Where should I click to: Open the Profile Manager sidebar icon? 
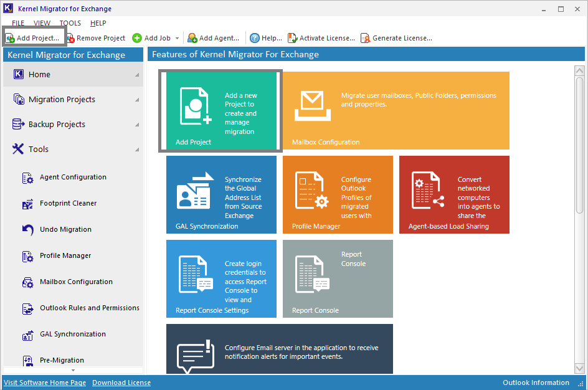(x=27, y=256)
